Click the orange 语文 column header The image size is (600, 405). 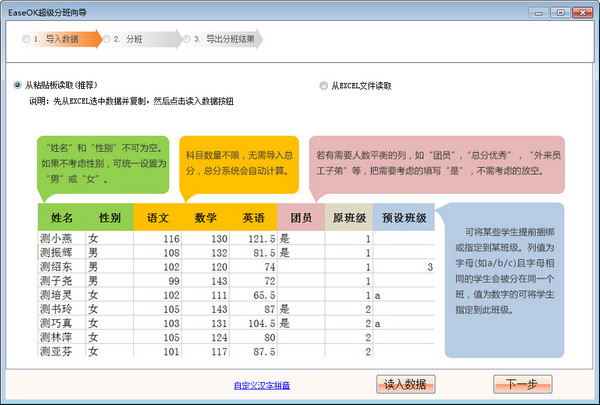(x=157, y=217)
